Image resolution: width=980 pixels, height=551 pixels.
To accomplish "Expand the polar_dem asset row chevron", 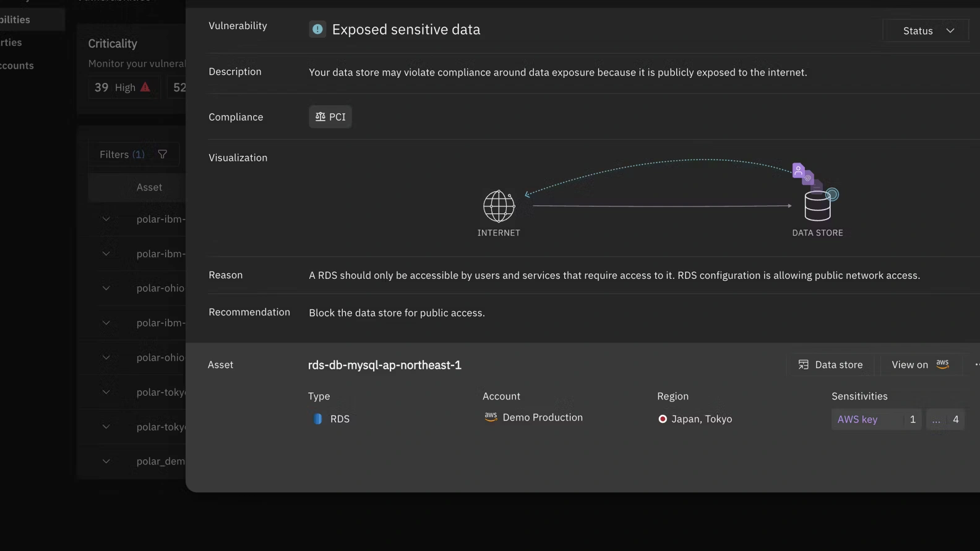I will [106, 461].
